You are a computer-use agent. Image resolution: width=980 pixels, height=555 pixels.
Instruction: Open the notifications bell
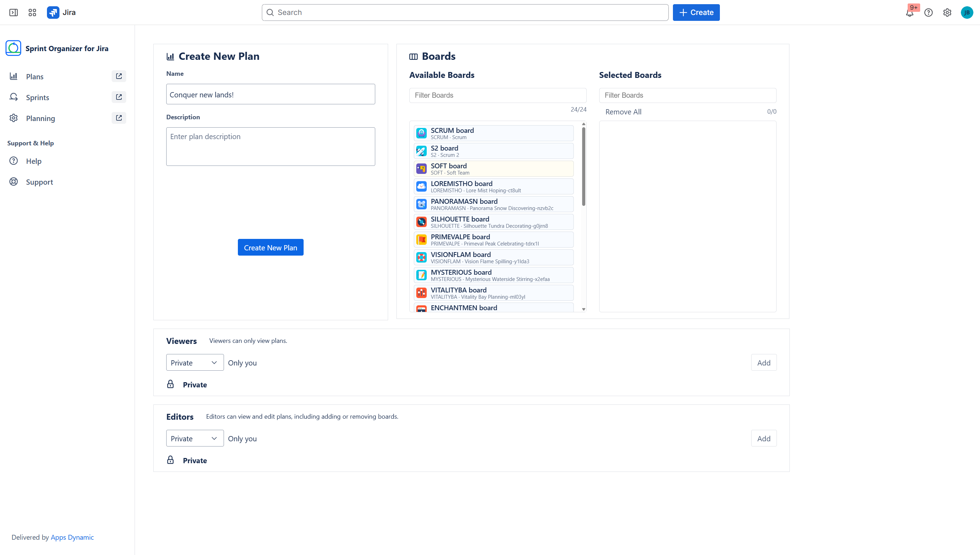click(909, 13)
